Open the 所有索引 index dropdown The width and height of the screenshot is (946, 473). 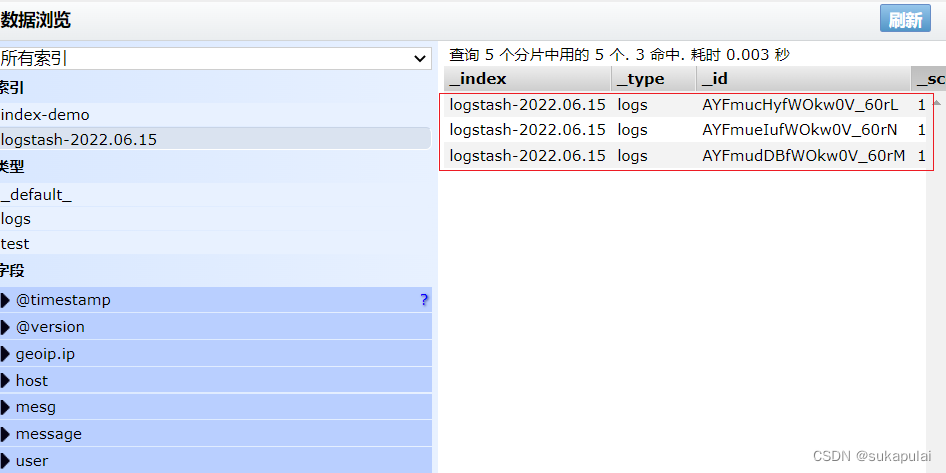click(x=215, y=59)
